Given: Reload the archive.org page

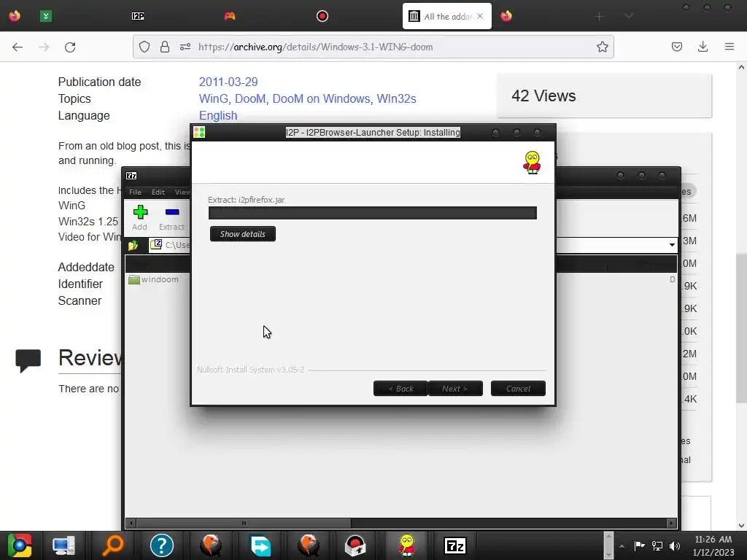Looking at the screenshot, I should point(70,47).
